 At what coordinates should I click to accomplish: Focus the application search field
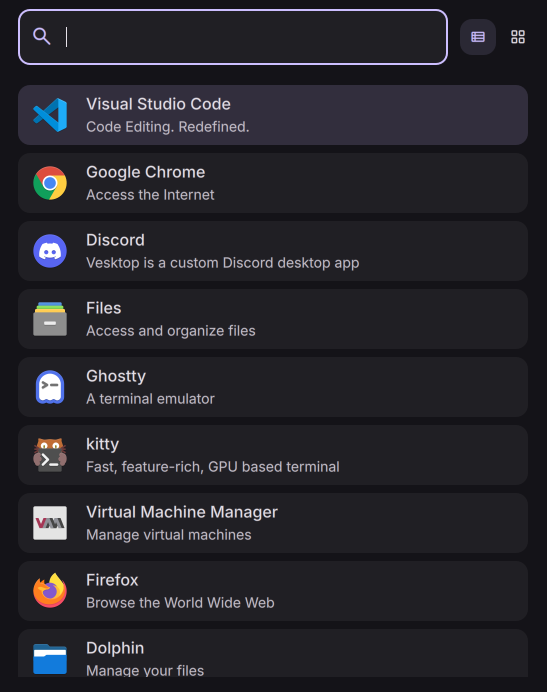(233, 37)
